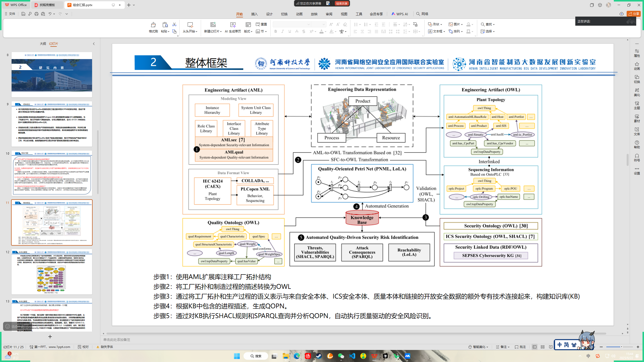This screenshot has width=644, height=362.
Task: Toggle Bold formatting
Action: point(276,31)
